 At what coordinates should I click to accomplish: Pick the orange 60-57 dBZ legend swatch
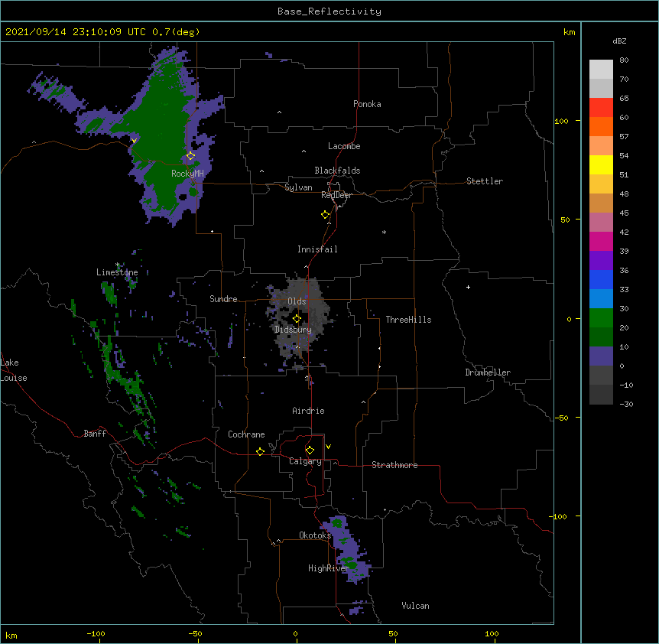601,126
